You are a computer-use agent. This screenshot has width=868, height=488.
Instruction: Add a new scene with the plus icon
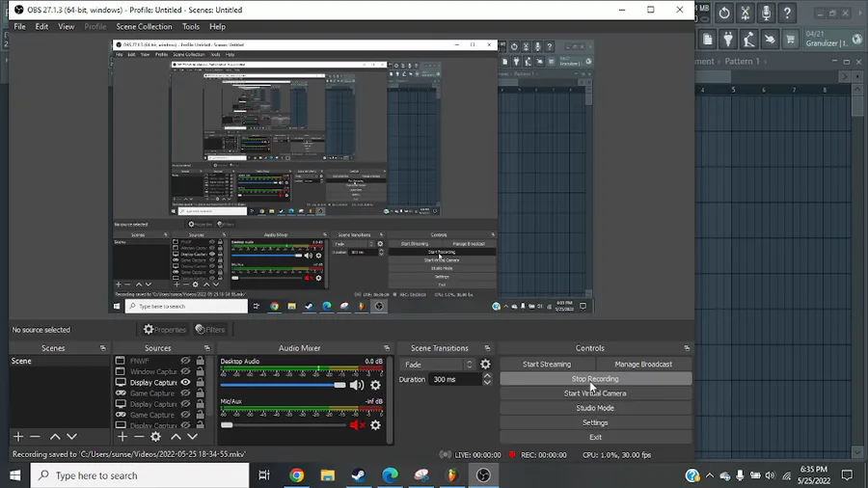18,437
